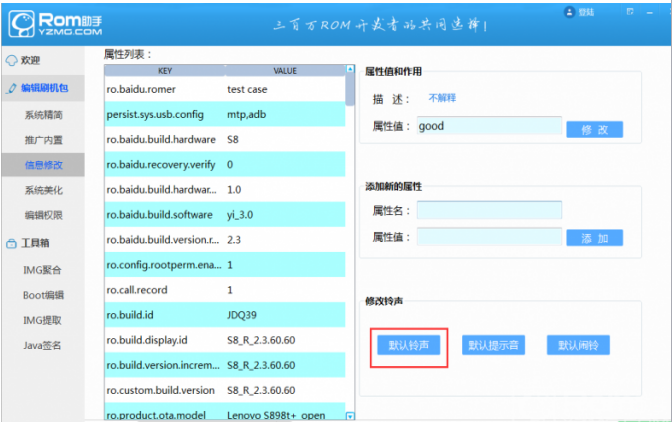Select the ro.baidu.build.hardware S8 row

[x=225, y=139]
